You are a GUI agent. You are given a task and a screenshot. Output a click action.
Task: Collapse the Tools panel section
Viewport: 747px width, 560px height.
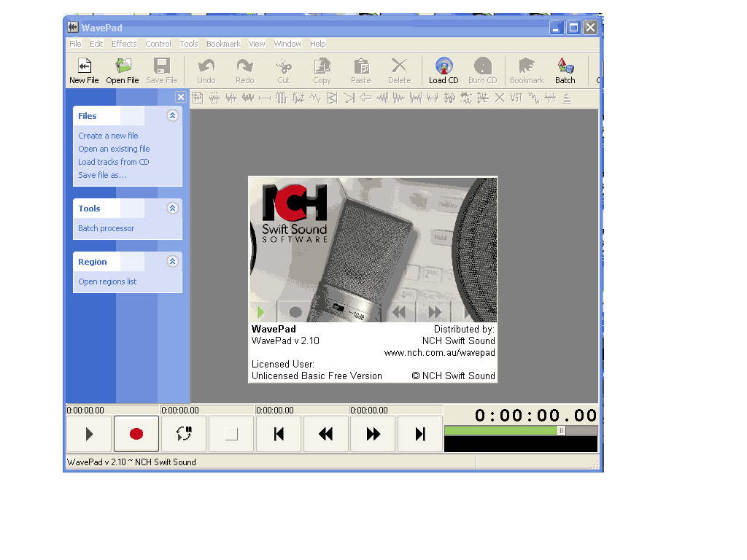(172, 208)
